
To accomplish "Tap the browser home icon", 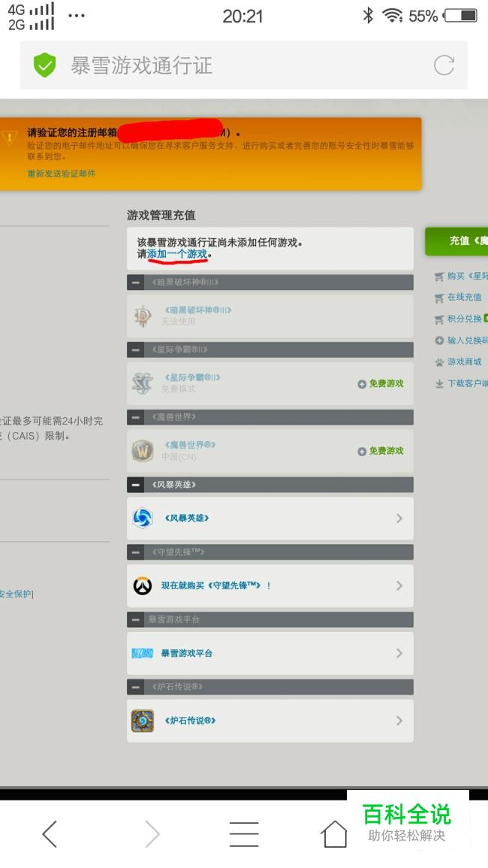I will [334, 833].
